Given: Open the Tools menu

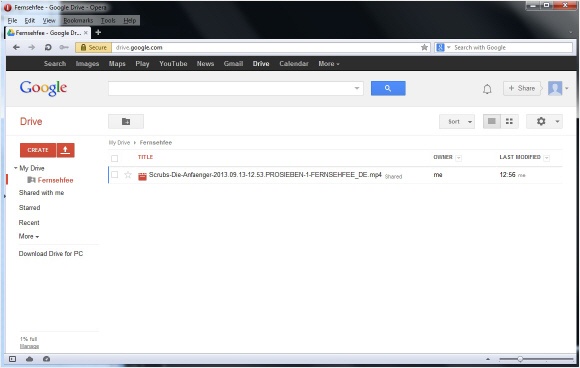Looking at the screenshot, I should coord(108,20).
